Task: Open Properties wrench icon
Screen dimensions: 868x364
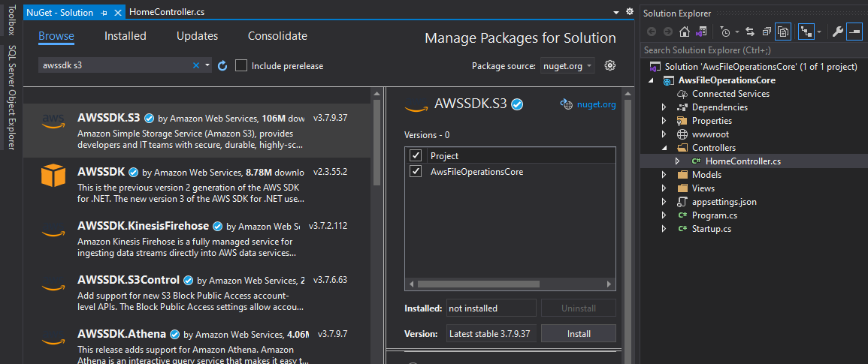Action: point(837,32)
